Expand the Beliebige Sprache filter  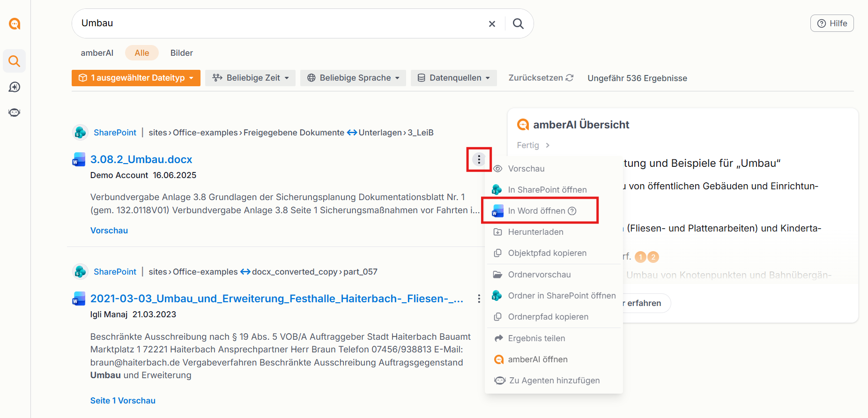pyautogui.click(x=353, y=78)
